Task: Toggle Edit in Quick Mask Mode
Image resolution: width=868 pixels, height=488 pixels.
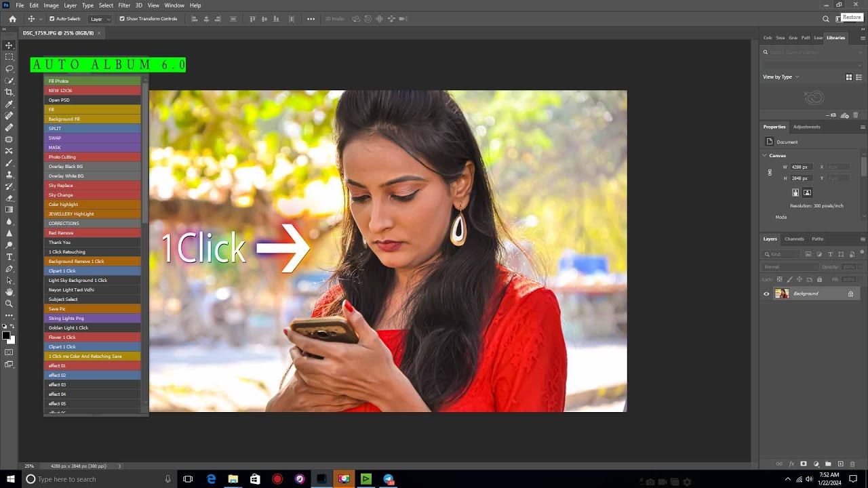Action: (9, 352)
